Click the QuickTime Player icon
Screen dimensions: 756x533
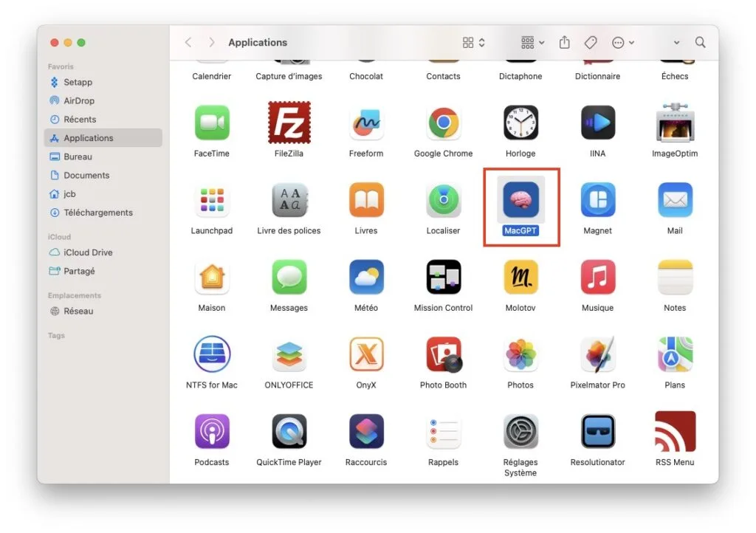[x=289, y=431]
